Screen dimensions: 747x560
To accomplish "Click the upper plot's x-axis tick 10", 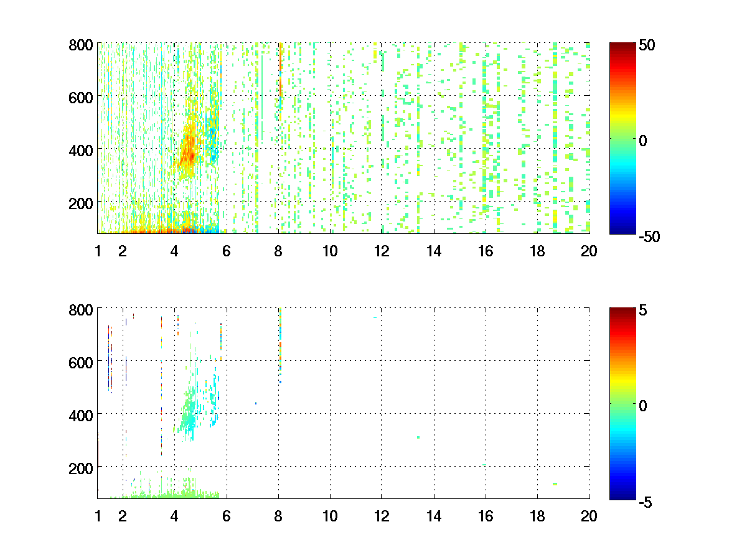I will (x=330, y=251).
